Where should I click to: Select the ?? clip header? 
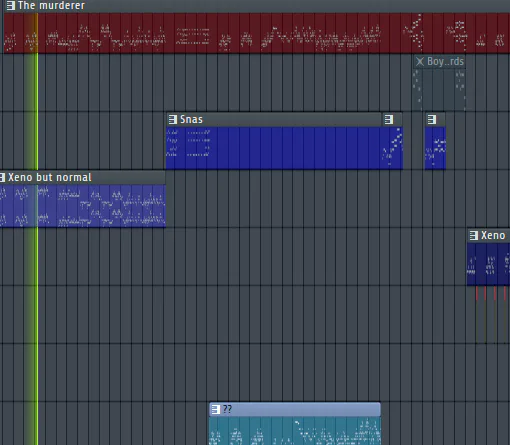pos(295,409)
